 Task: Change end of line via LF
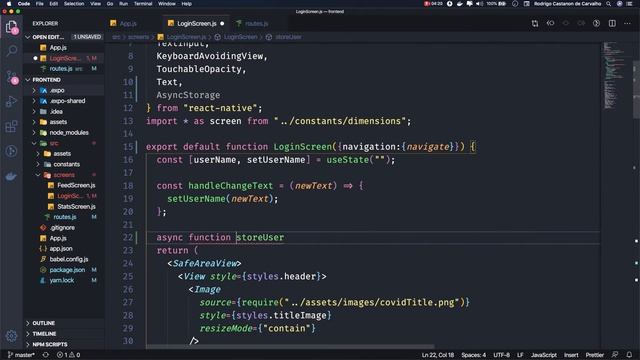[520, 355]
